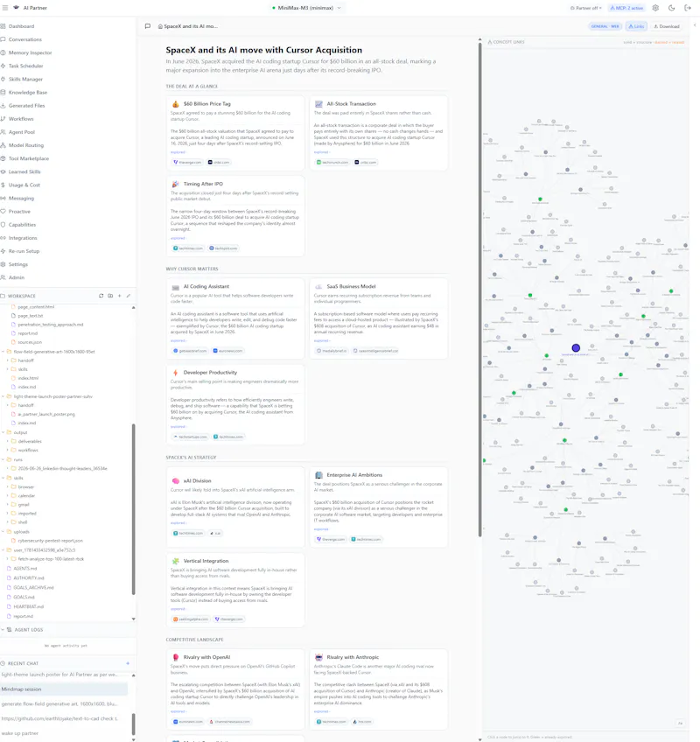This screenshot has width=700, height=742.
Task: Go to Workflows in the sidebar
Action: (x=21, y=119)
